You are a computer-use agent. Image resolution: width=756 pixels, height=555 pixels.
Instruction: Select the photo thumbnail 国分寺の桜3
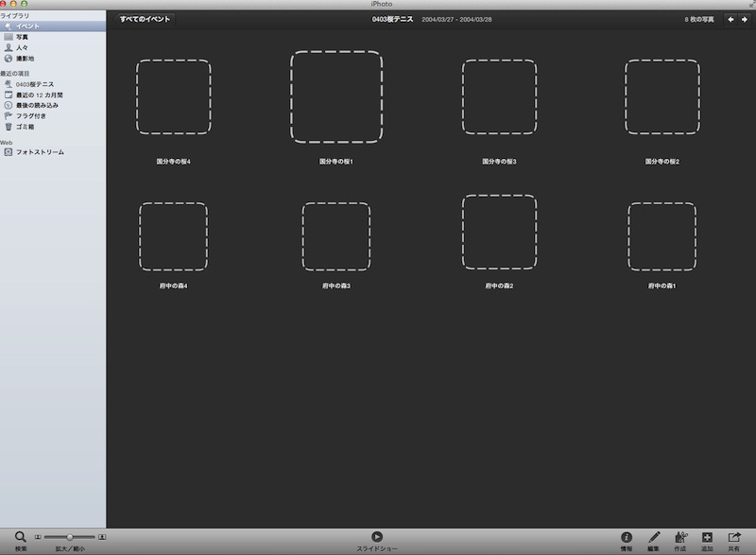(500, 97)
